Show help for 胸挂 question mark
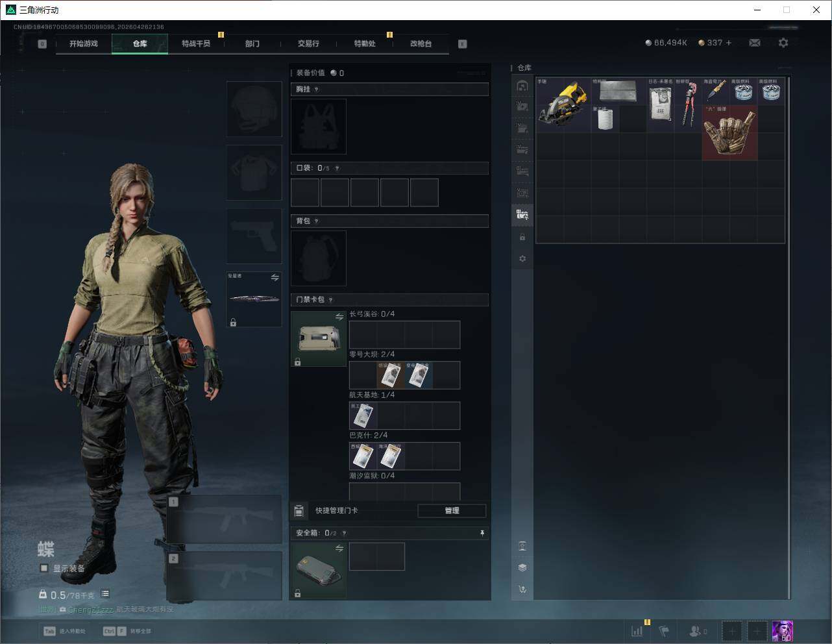The width and height of the screenshot is (832, 644). 317,90
